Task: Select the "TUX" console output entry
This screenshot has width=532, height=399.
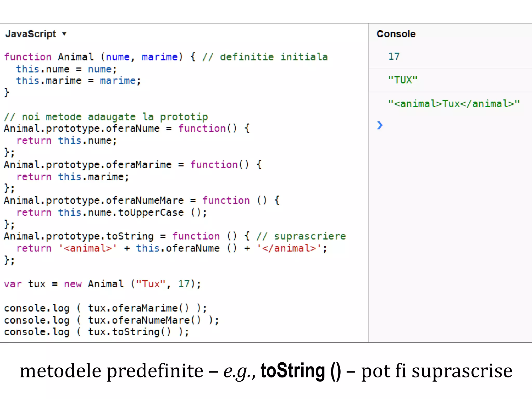Action: 402,80
